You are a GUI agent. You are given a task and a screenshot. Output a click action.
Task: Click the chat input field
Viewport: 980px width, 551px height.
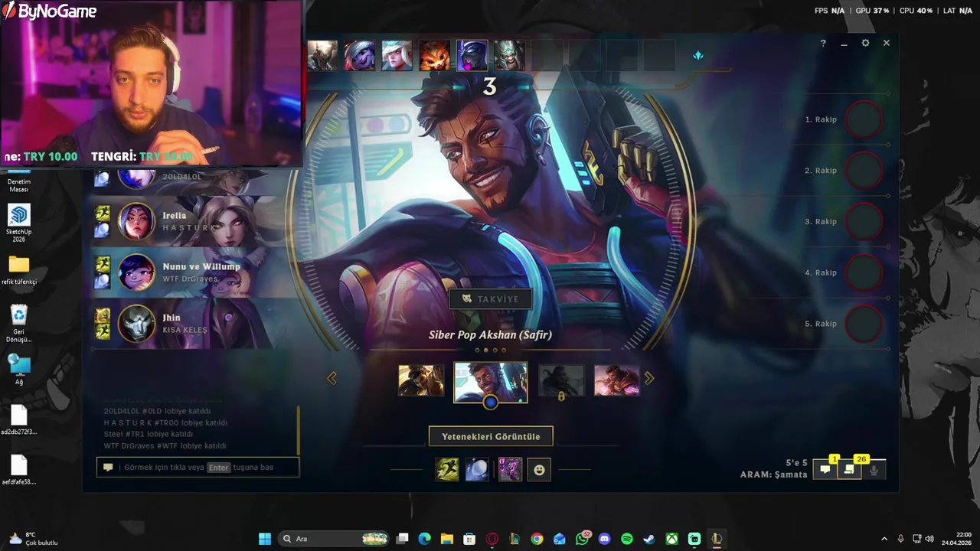[x=198, y=468]
